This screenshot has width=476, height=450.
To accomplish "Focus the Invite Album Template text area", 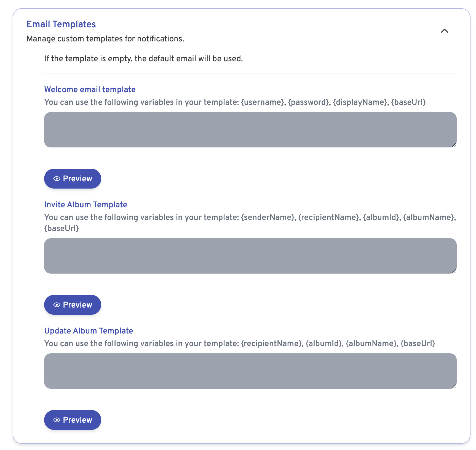I will click(x=250, y=256).
